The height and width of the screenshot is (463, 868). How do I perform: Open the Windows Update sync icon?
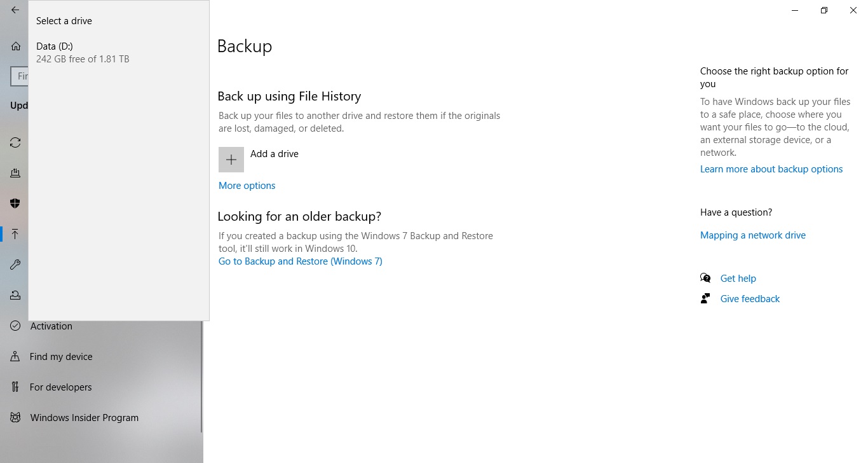(x=15, y=142)
